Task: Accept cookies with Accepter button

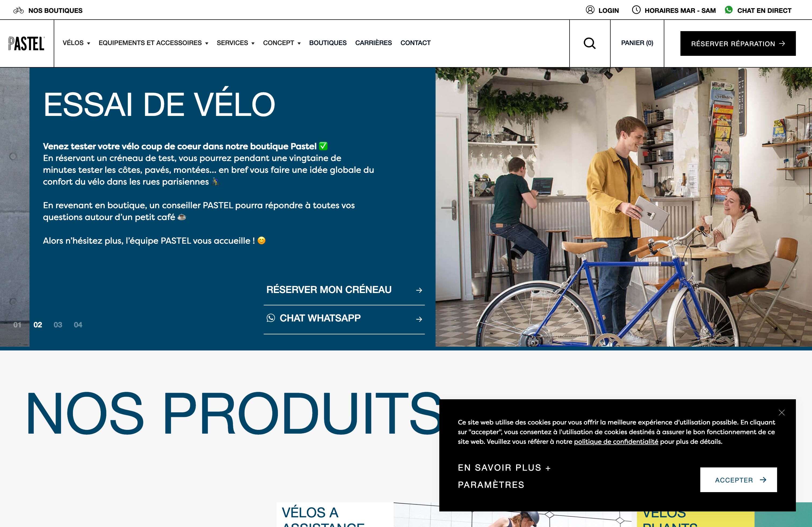Action: (739, 480)
